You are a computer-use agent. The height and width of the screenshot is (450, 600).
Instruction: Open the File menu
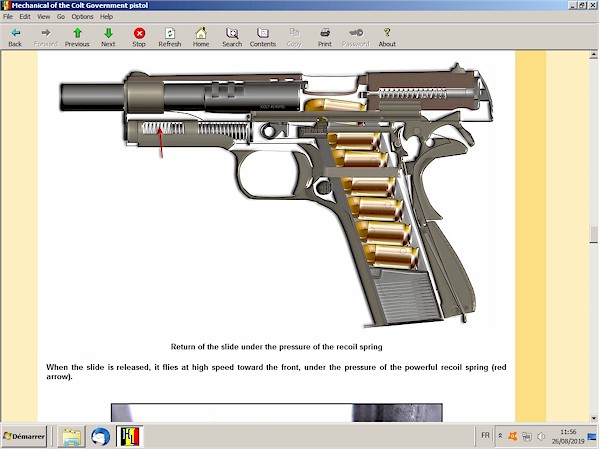pyautogui.click(x=8, y=17)
